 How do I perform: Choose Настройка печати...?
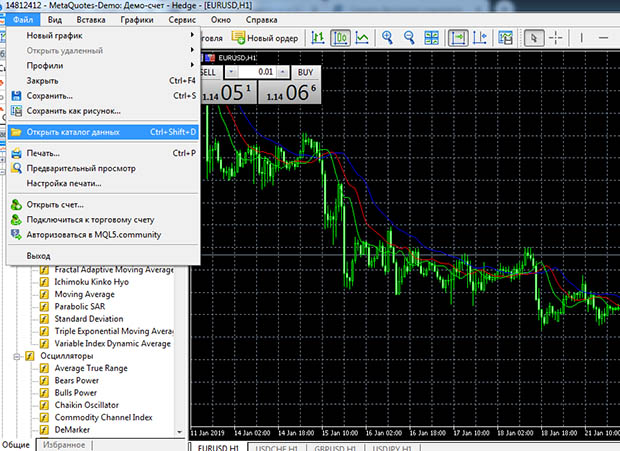(103, 183)
